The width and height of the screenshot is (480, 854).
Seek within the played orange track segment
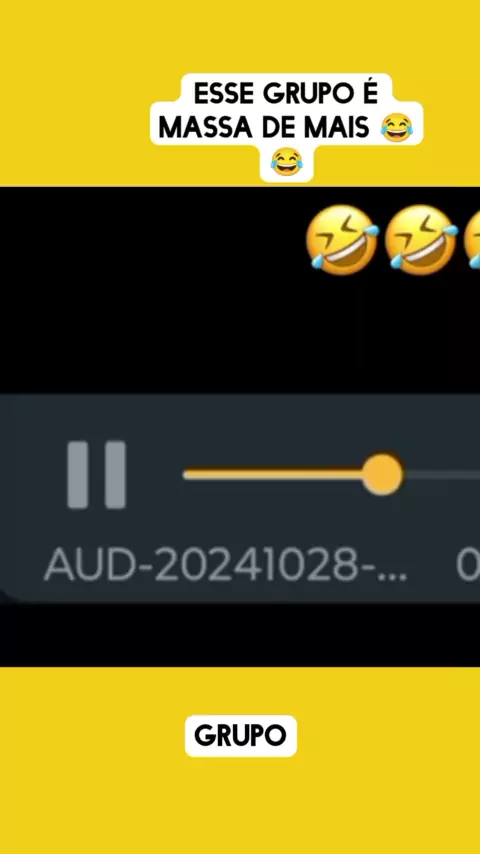(274, 474)
